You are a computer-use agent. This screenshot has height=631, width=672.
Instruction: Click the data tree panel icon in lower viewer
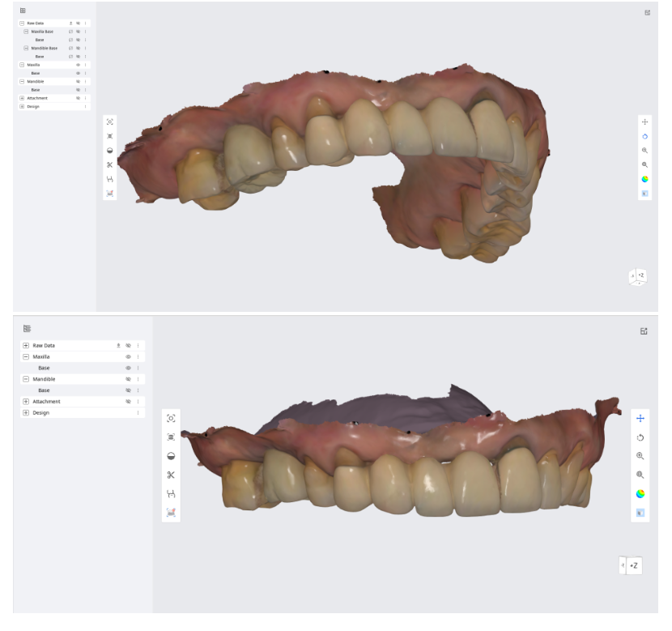coord(27,329)
